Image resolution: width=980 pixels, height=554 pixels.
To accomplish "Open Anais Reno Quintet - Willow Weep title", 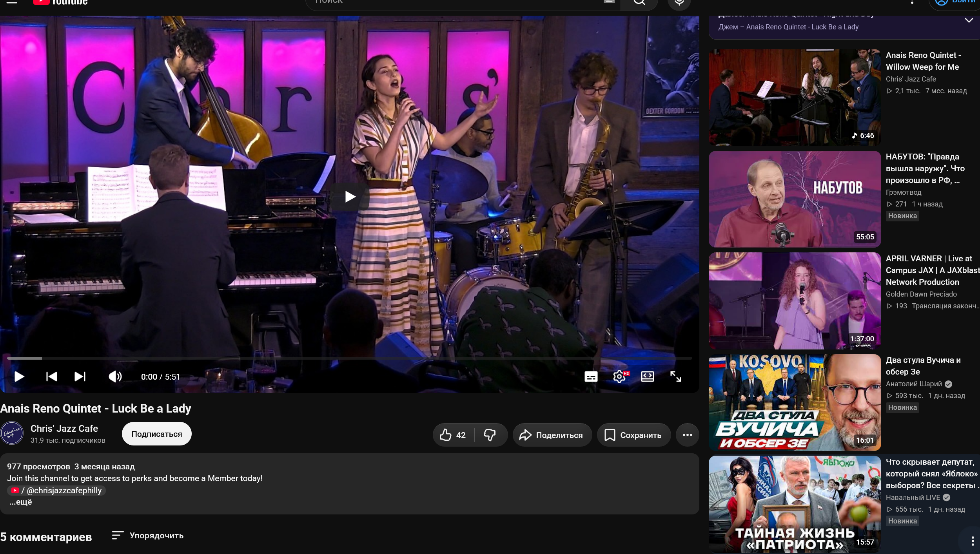I will click(923, 61).
